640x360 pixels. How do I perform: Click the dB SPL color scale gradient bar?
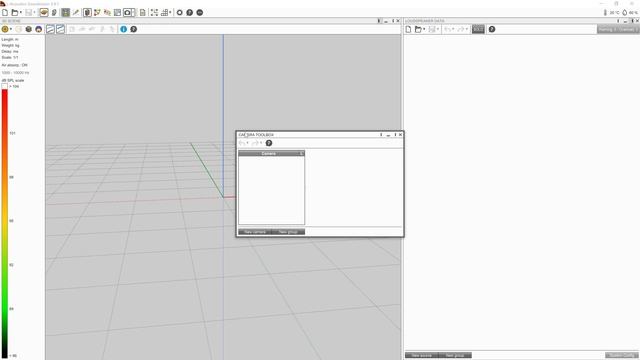coord(4,224)
